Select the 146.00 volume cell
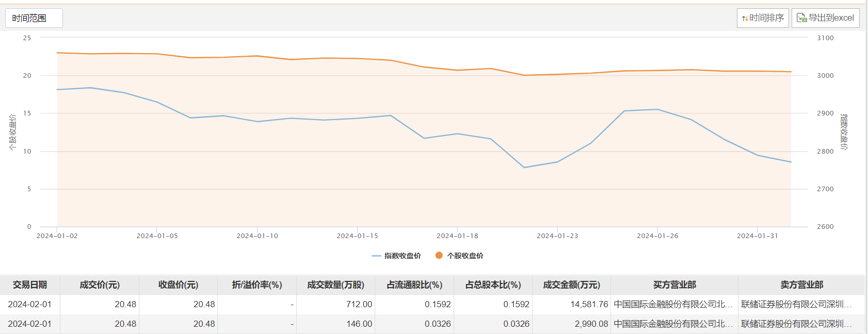Viewport: 868px width, 334px height. [335, 324]
